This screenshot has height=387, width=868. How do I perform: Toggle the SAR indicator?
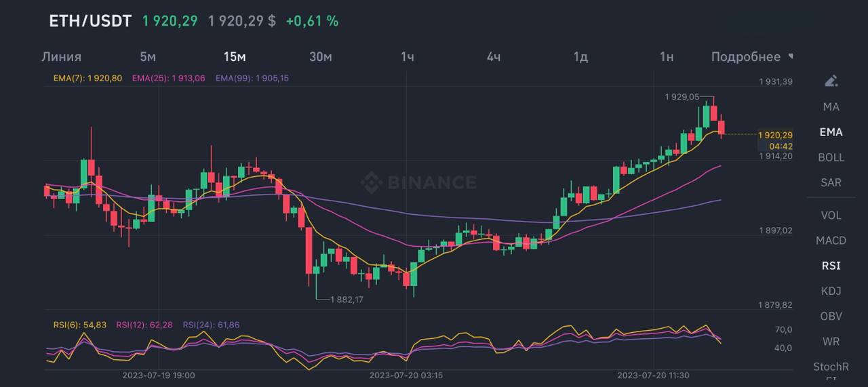tap(831, 182)
